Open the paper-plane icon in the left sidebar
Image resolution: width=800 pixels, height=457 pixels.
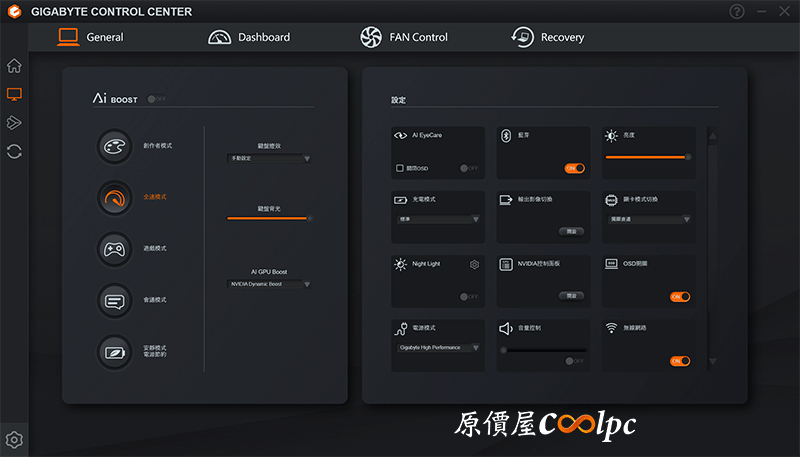pyautogui.click(x=14, y=122)
